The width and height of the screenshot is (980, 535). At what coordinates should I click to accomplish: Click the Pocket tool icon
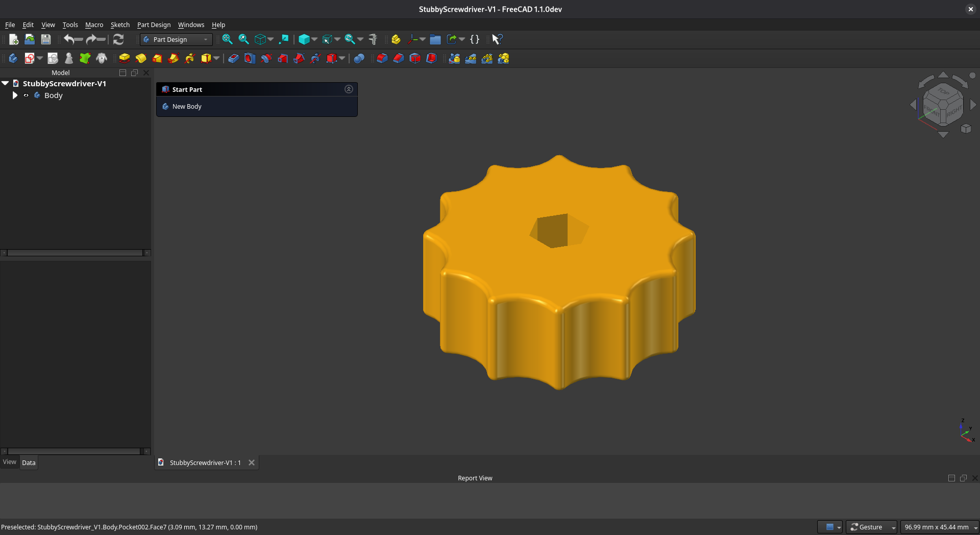click(233, 58)
